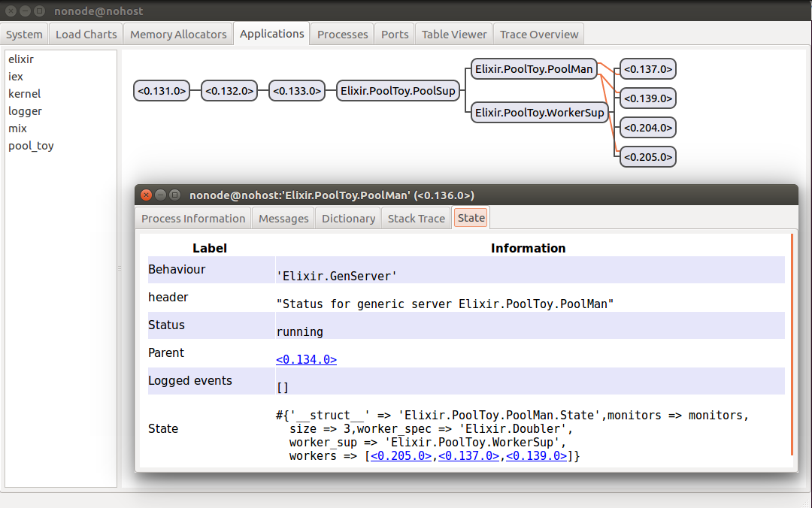Open the Stack Trace tab
The width and height of the screenshot is (812, 508).
click(x=416, y=219)
